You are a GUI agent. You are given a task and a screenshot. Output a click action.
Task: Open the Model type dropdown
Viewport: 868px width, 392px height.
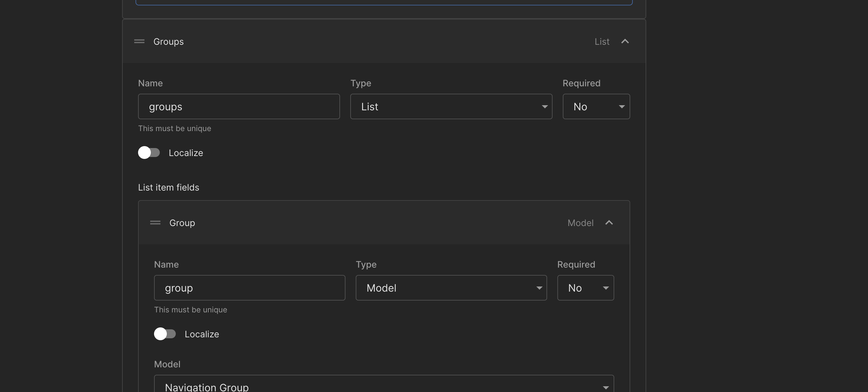tap(451, 288)
